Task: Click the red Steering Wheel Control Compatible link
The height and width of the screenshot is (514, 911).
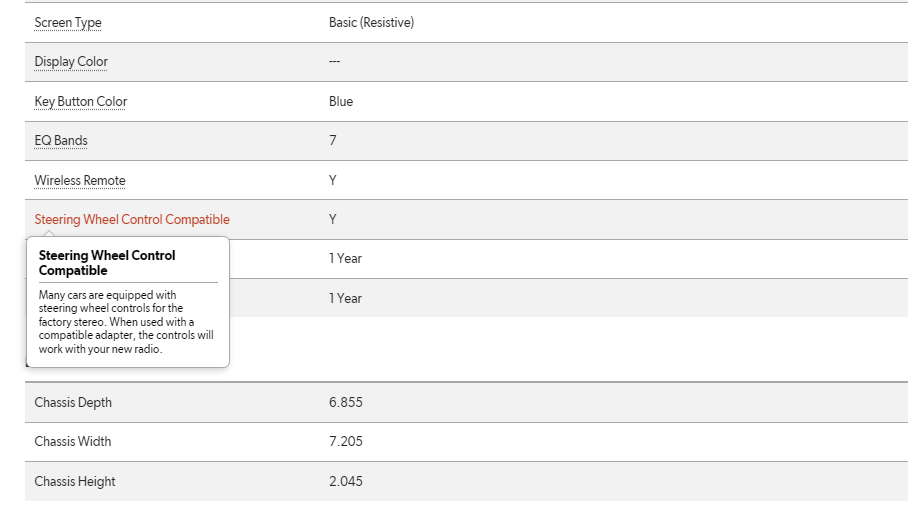Action: tap(132, 220)
